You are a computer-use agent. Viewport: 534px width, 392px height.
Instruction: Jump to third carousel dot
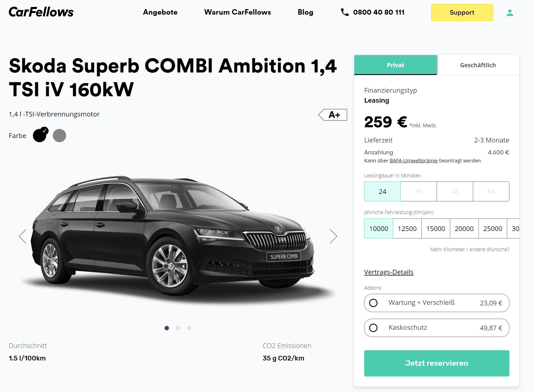[x=189, y=328]
